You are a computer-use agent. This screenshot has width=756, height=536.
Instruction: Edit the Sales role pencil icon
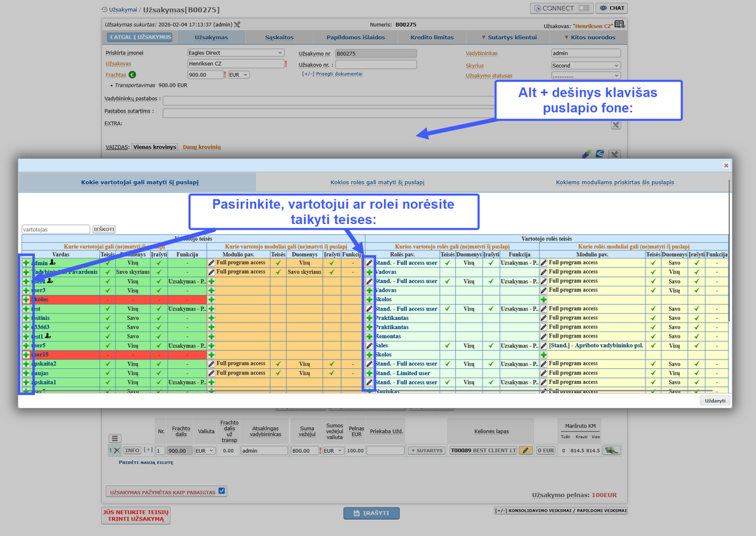[369, 345]
